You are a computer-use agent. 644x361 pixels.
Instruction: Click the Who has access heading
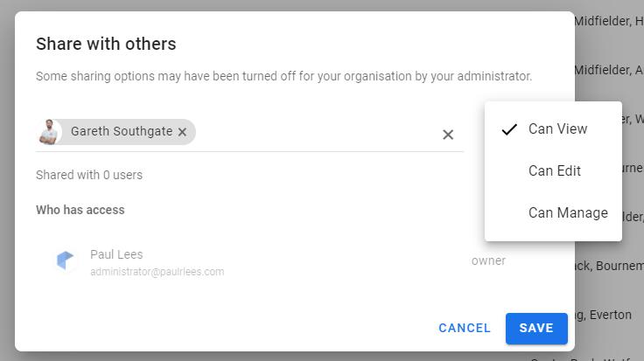pyautogui.click(x=80, y=210)
